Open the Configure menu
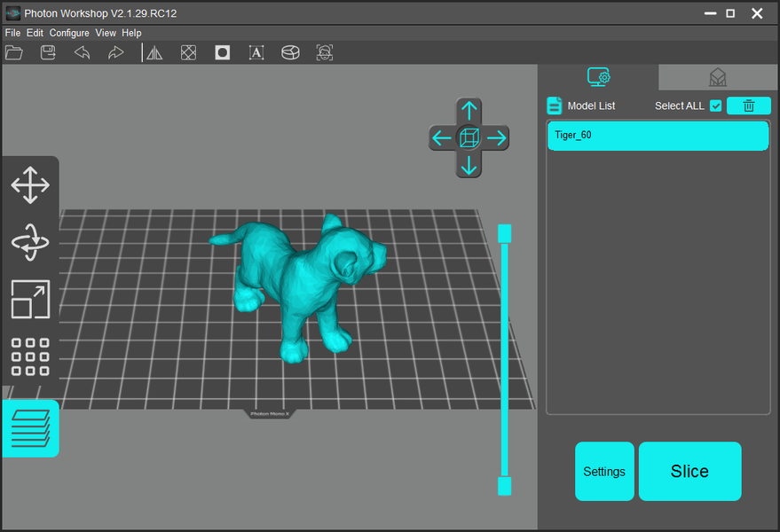 tap(69, 33)
